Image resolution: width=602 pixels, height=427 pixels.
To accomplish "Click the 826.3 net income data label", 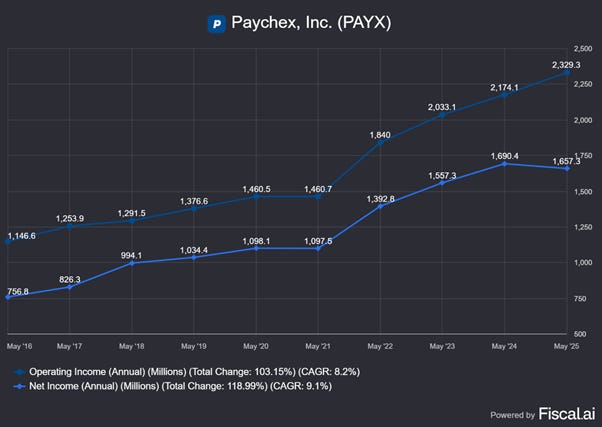I will (x=70, y=280).
